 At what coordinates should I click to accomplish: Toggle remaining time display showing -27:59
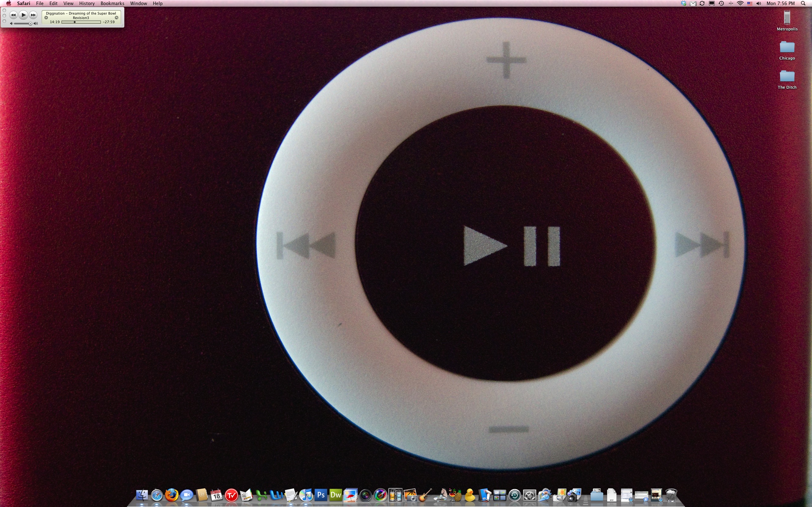coord(109,22)
